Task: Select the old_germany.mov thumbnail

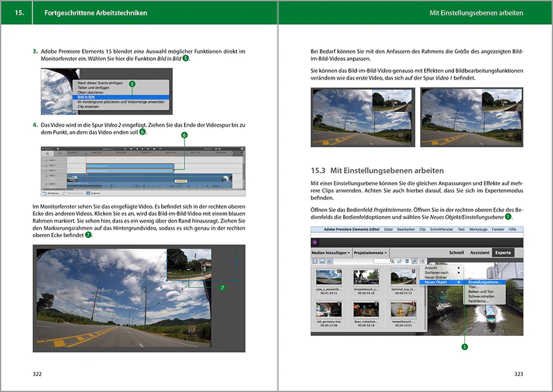Action: point(328,309)
